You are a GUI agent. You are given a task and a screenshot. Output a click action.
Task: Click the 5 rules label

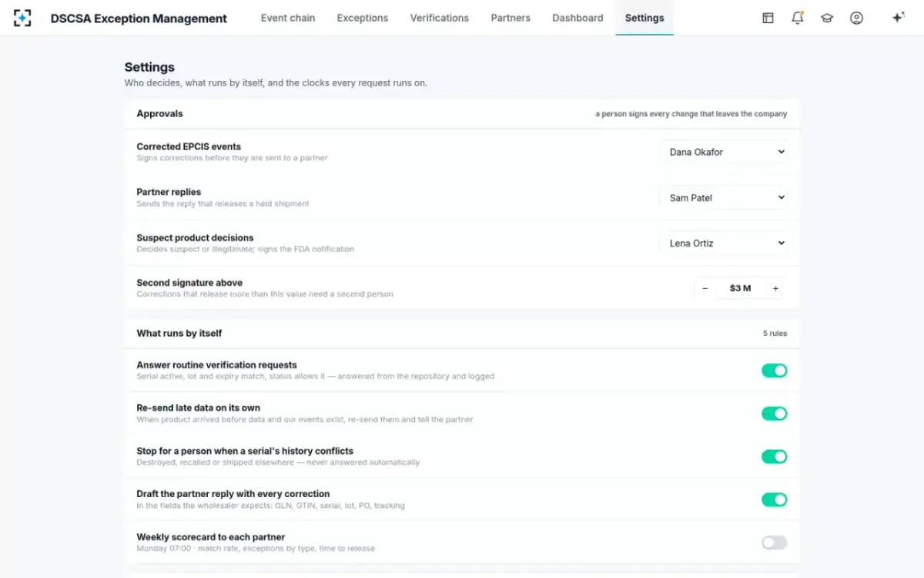[775, 334]
